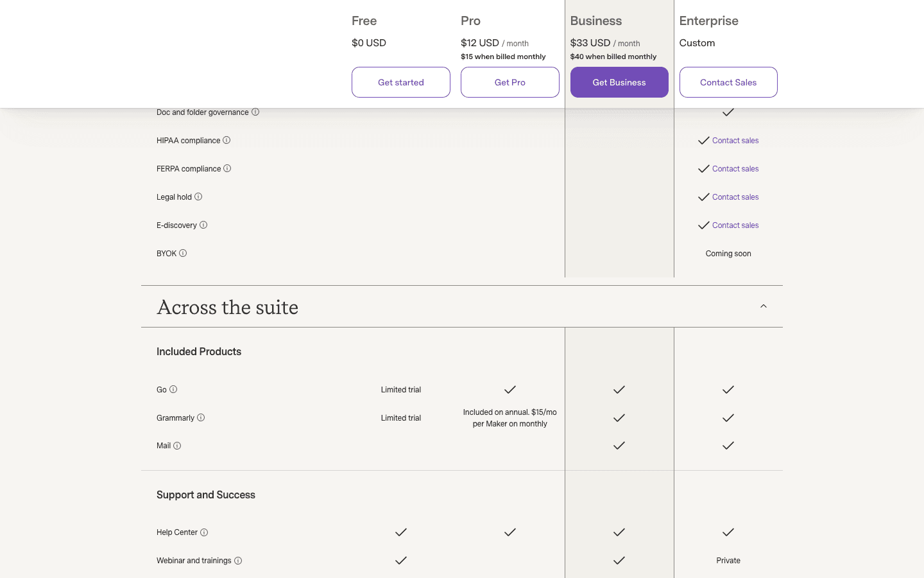Image resolution: width=924 pixels, height=578 pixels.
Task: Click the Across the suite heading
Action: point(228,307)
